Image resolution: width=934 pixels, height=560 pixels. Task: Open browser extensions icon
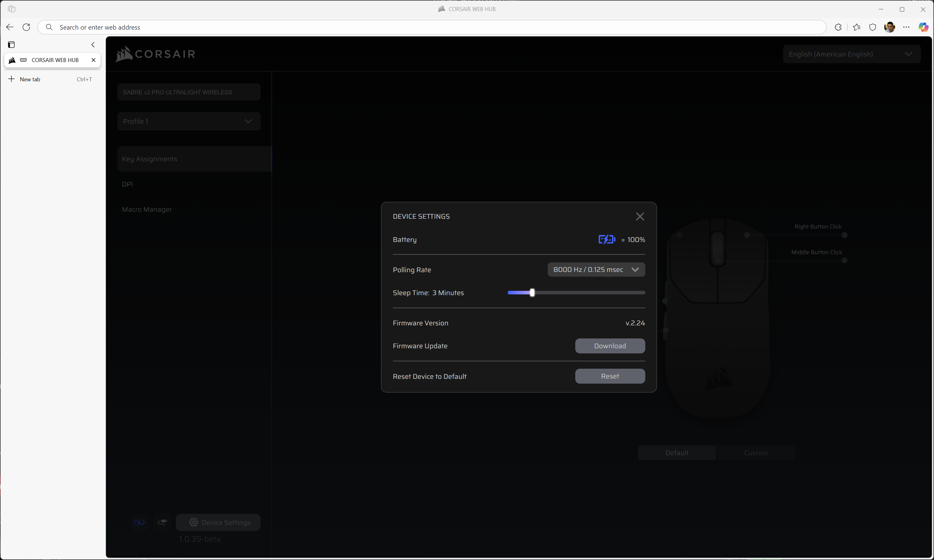point(838,27)
